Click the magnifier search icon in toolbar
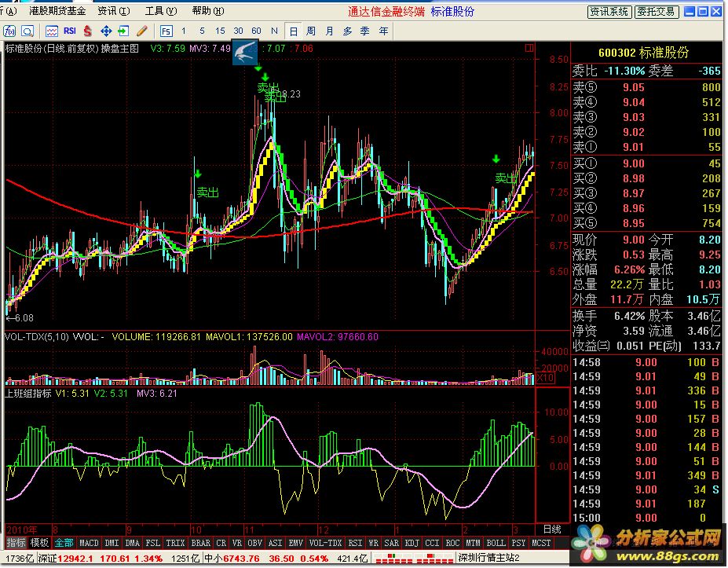Image resolution: width=728 pixels, height=568 pixels. point(27,31)
